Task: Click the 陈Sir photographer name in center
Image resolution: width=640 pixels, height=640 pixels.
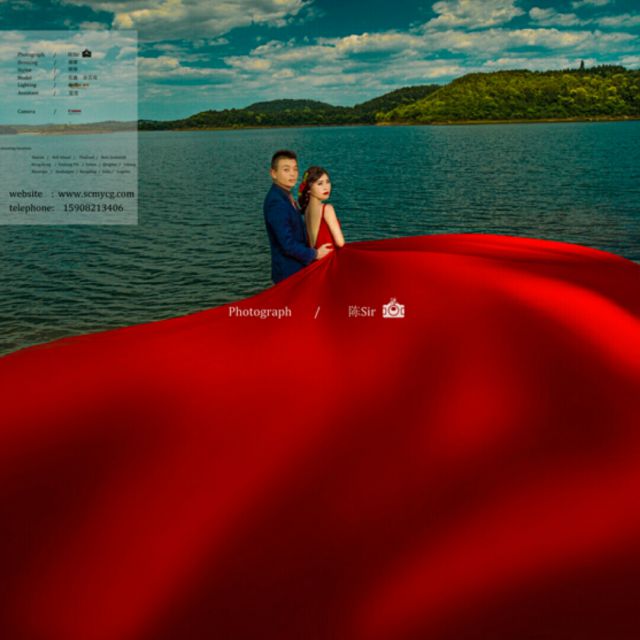Action: click(361, 312)
